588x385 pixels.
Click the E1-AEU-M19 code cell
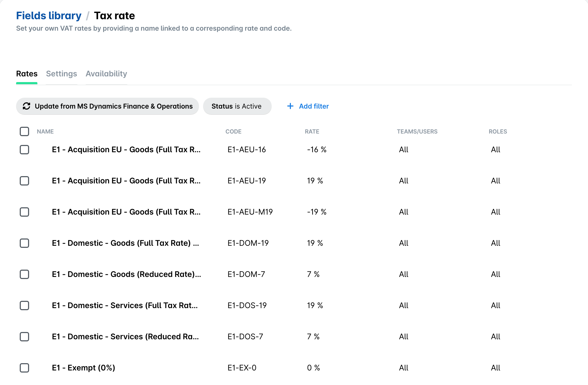tap(250, 212)
